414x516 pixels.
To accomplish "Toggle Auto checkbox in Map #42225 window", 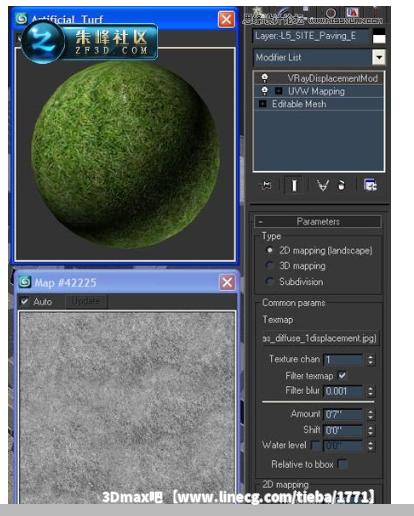I will click(x=24, y=301).
